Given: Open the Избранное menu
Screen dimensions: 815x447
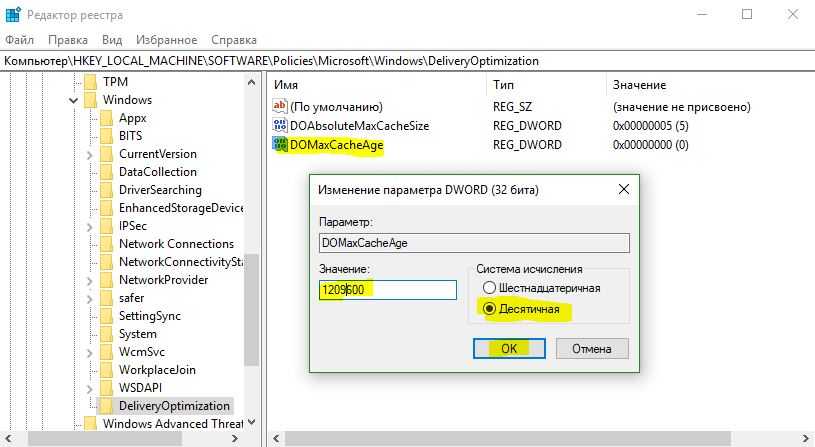Looking at the screenshot, I should (x=166, y=40).
